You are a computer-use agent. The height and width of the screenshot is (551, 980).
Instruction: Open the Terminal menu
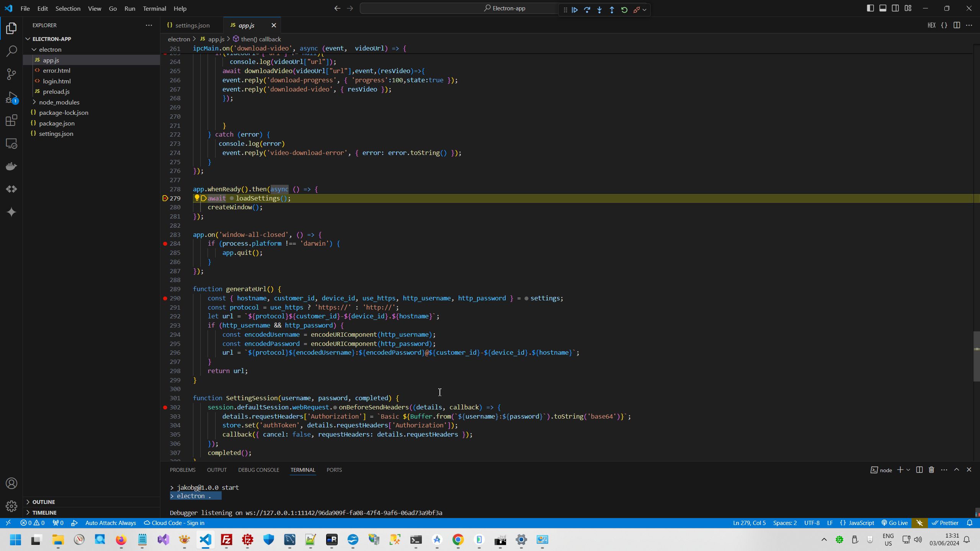(154, 8)
